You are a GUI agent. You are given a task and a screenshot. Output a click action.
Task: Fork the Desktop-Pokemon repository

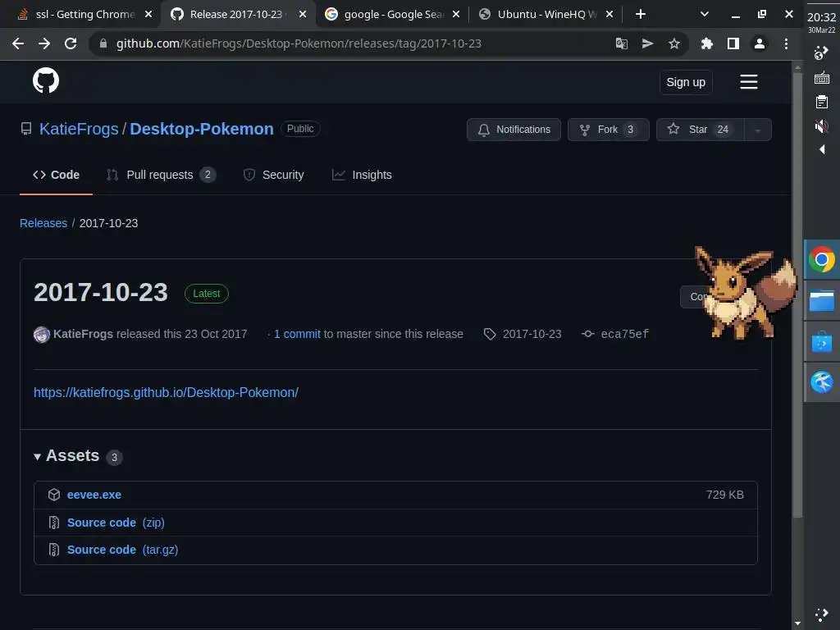608,130
